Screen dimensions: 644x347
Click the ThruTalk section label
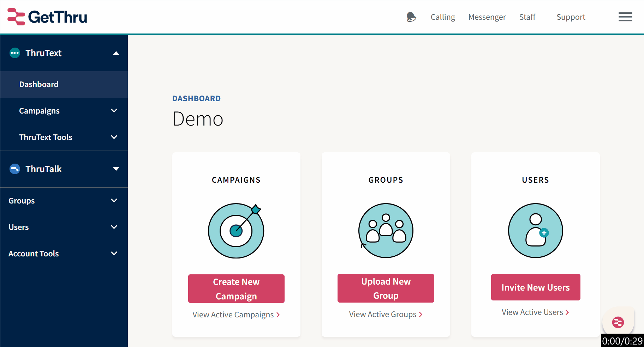point(43,169)
